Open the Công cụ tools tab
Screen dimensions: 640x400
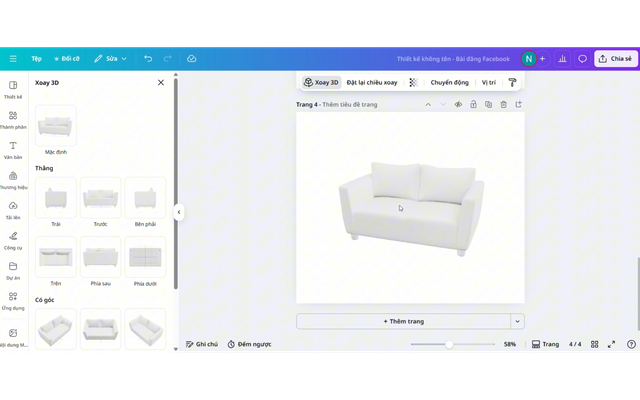[13, 241]
